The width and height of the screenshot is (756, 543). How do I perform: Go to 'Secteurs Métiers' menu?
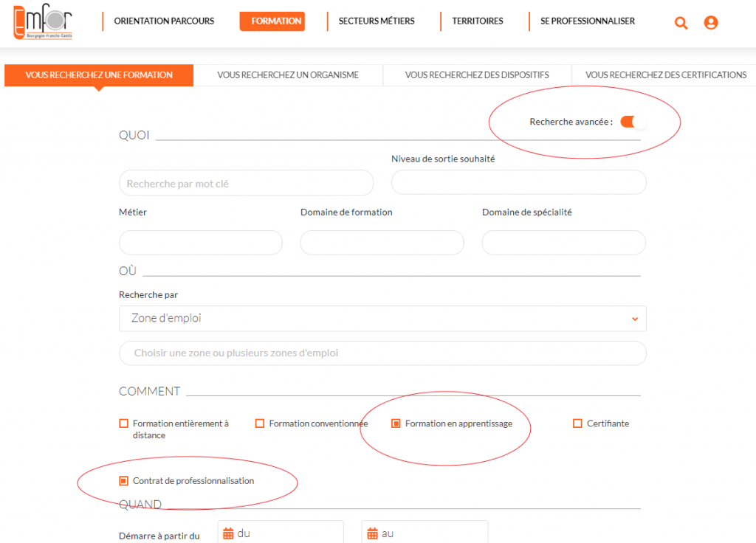click(377, 21)
